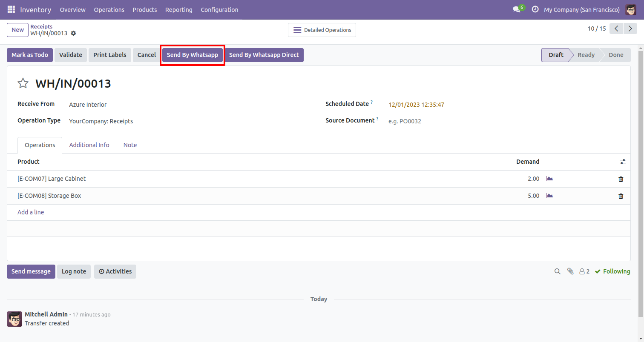This screenshot has width=644, height=342.
Task: Open the activities clock icon in navbar
Action: [535, 9]
